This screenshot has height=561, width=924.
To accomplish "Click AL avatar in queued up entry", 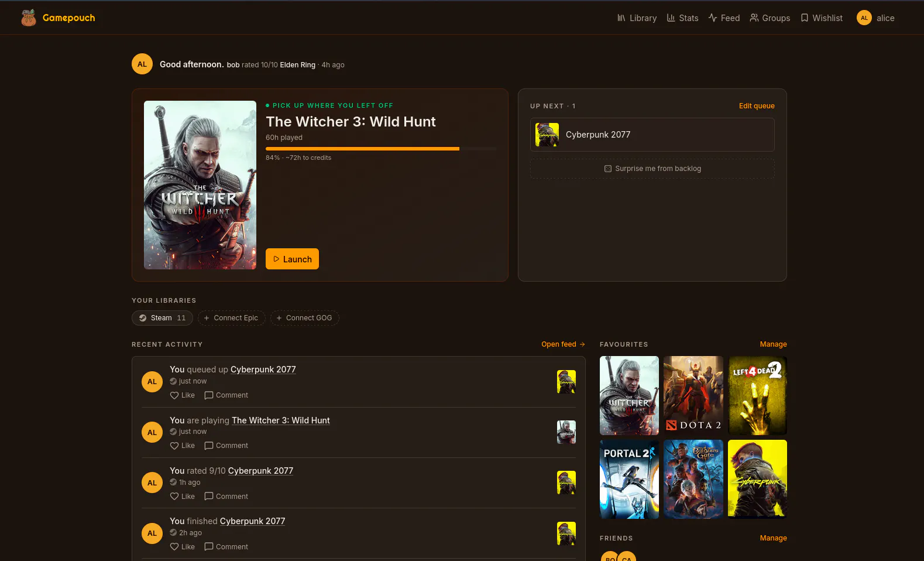I will [152, 382].
